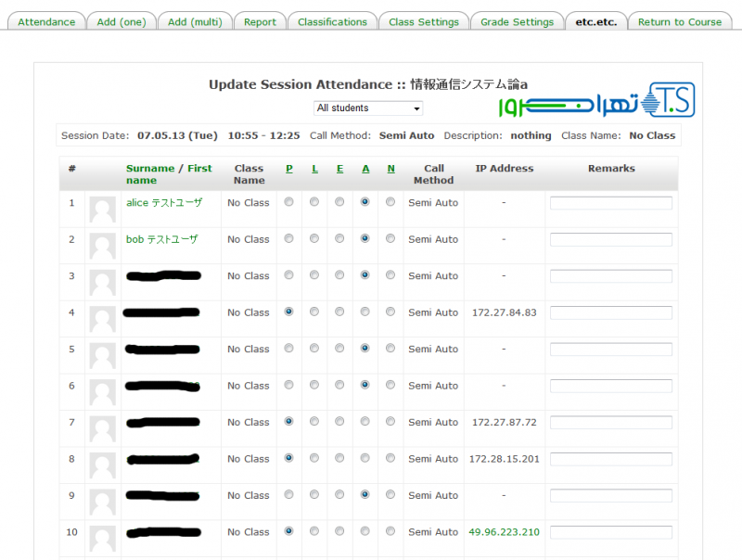Click Return to Course tab
This screenshot has width=742, height=560.
tap(679, 22)
